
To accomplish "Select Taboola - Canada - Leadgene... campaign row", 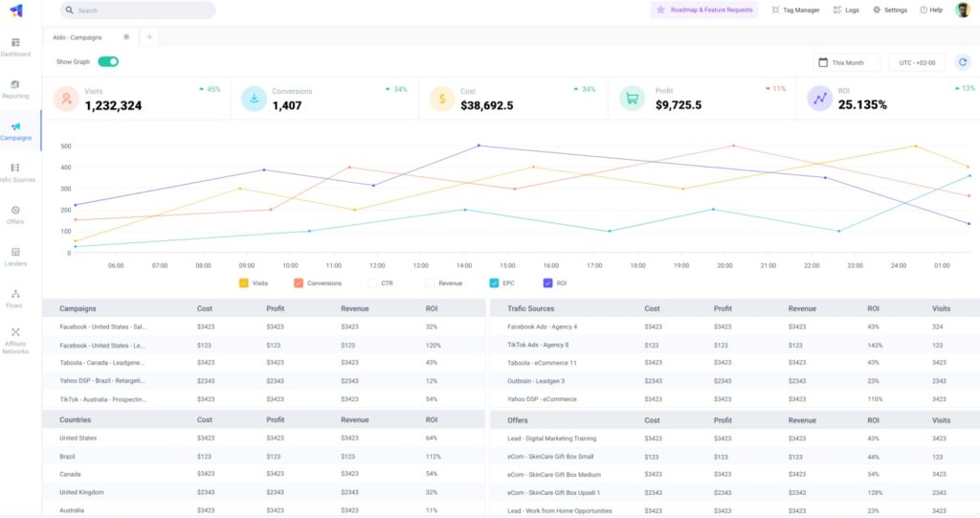I will (264, 363).
